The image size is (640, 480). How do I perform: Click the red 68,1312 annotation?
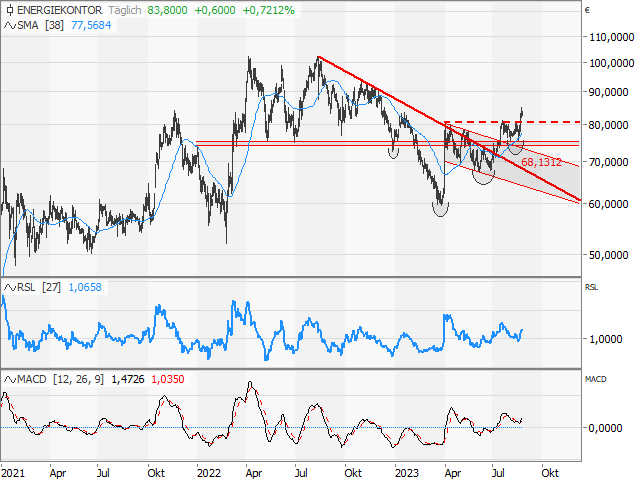(x=541, y=162)
